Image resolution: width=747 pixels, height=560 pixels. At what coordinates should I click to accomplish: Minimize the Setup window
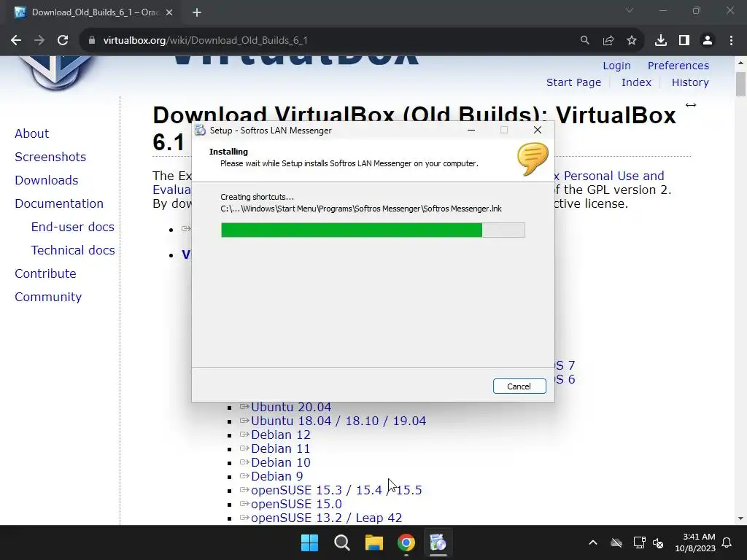pos(471,130)
